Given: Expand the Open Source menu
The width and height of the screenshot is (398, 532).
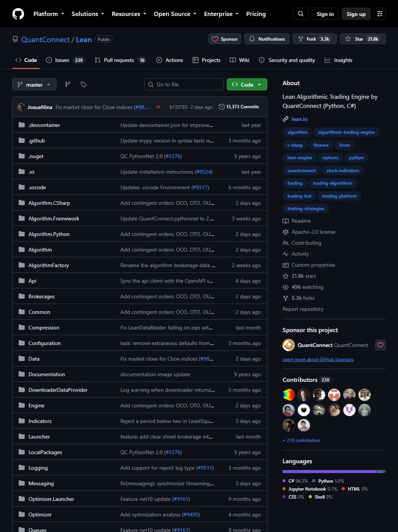Looking at the screenshot, I should point(175,14).
